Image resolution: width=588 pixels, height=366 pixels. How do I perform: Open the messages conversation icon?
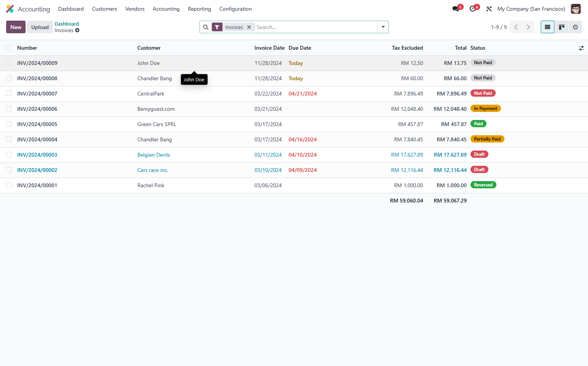456,9
